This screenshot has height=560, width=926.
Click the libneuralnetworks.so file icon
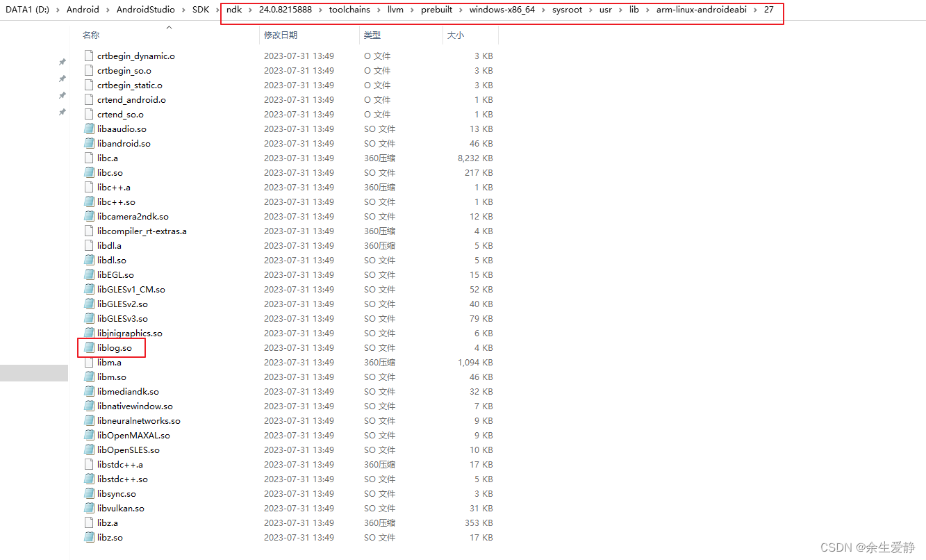click(88, 420)
